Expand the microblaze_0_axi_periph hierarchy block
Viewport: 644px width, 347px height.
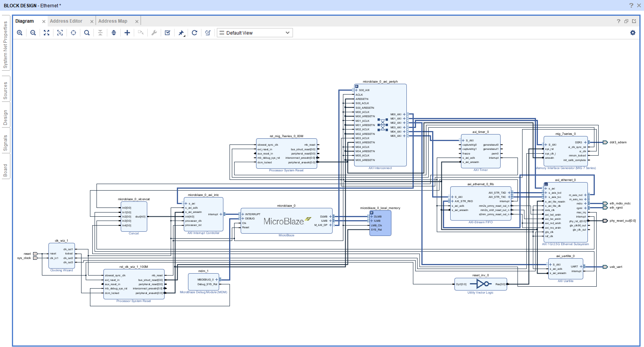point(357,86)
